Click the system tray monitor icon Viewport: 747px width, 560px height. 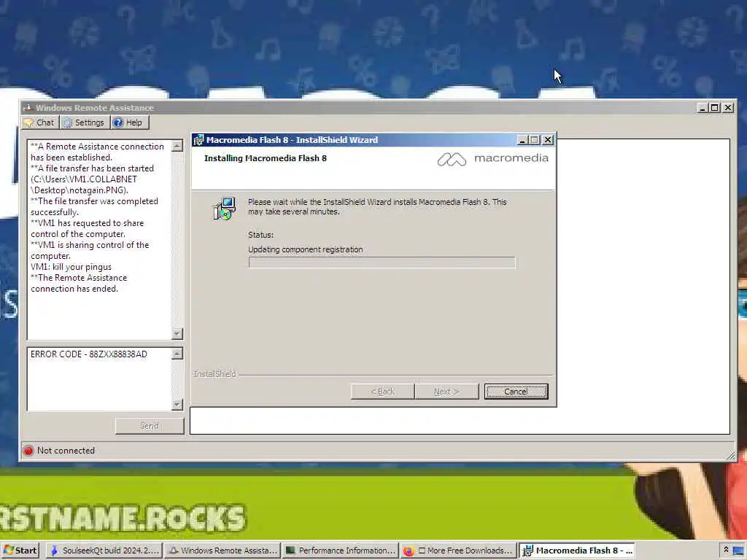pos(738,551)
